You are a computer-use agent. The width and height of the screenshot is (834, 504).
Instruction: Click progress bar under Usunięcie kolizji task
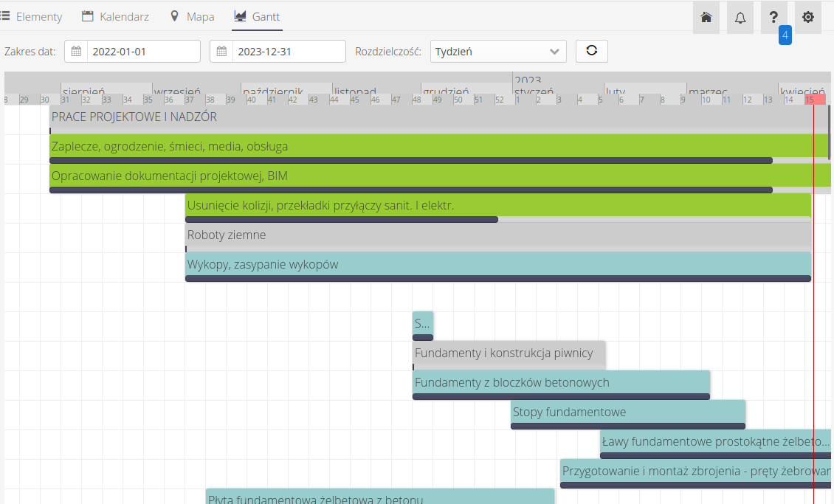point(341,219)
